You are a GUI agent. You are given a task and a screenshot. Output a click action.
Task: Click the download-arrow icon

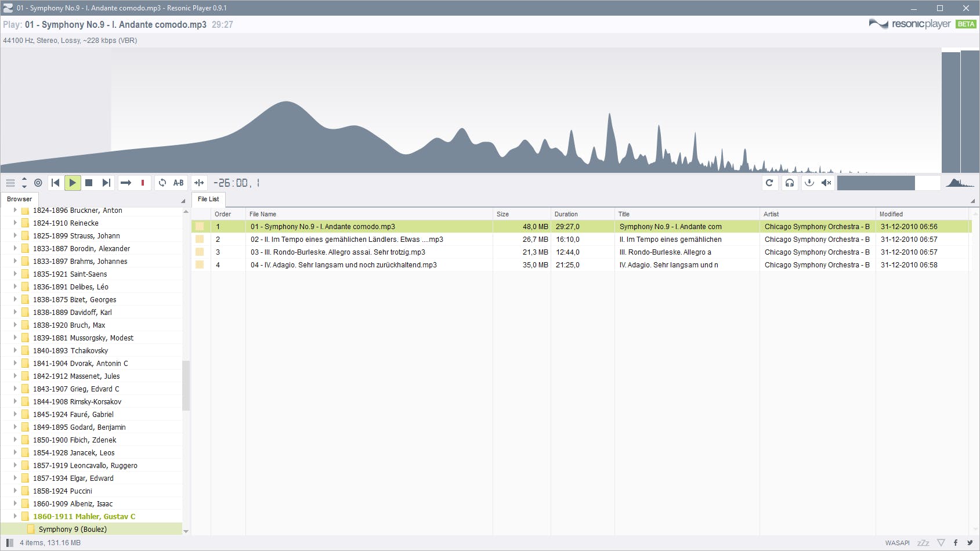pos(809,183)
